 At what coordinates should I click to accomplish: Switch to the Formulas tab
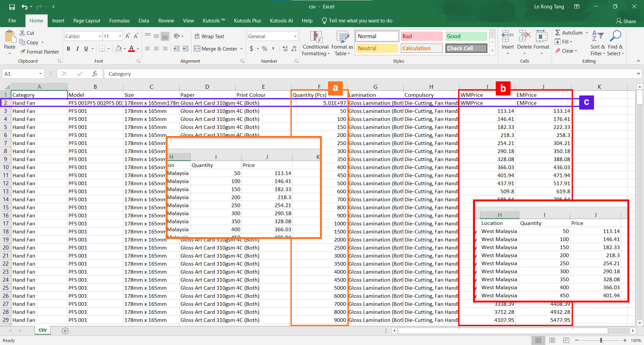(x=119, y=21)
